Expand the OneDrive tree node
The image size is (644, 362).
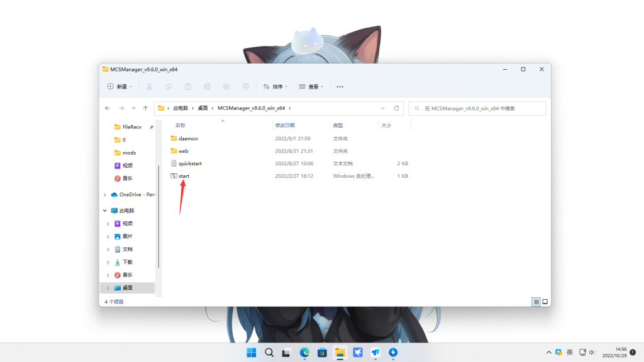(105, 195)
